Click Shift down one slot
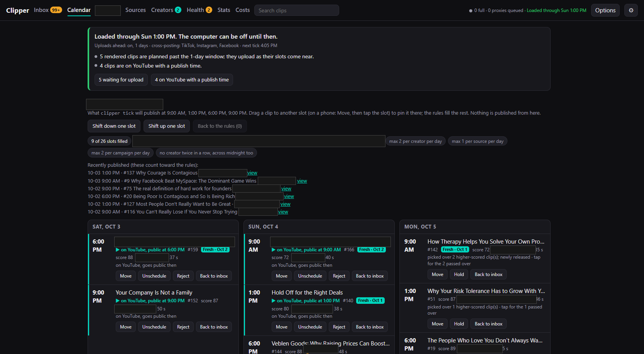 pos(114,126)
